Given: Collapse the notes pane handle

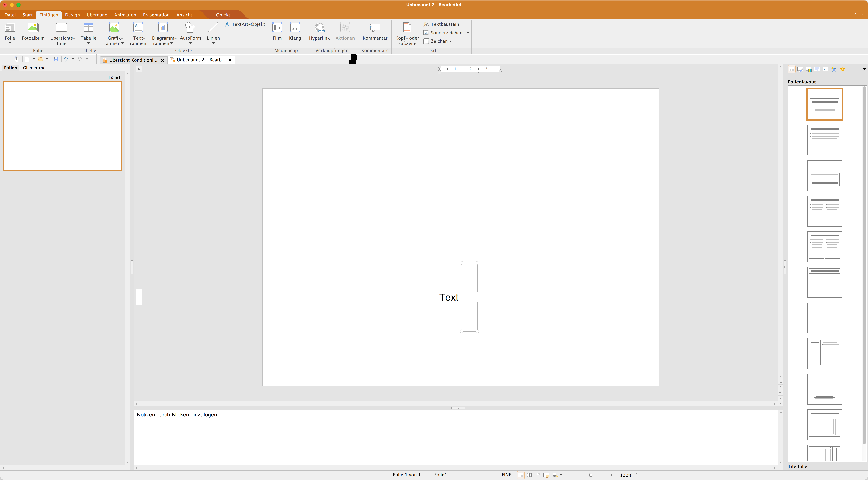Looking at the screenshot, I should (458, 408).
